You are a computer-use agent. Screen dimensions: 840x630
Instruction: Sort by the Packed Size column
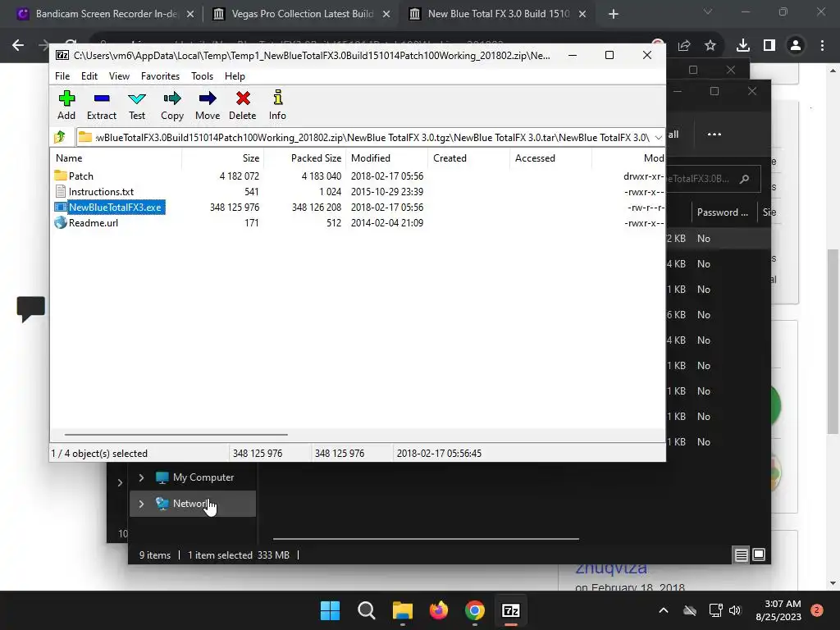tap(305, 158)
